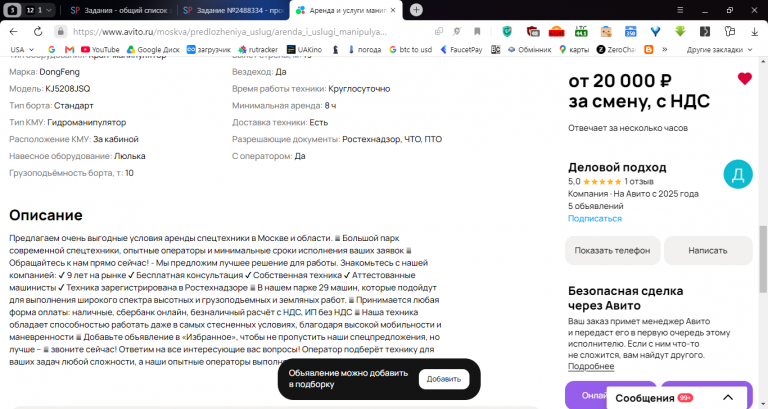Open a new tab with the plus button
The height and width of the screenshot is (409, 768).
point(416,10)
